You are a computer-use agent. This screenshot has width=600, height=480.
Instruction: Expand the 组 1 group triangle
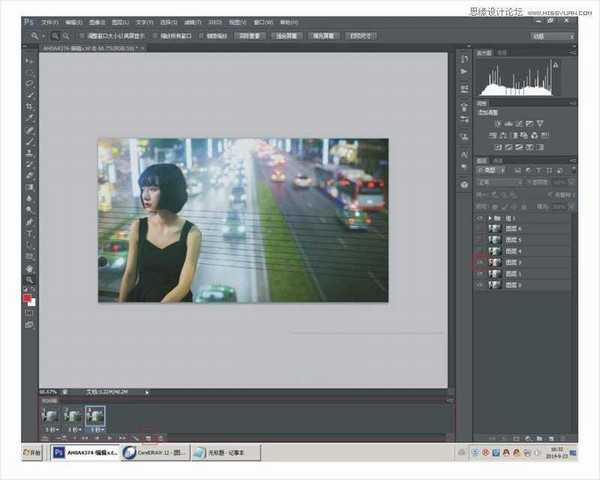coord(492,218)
